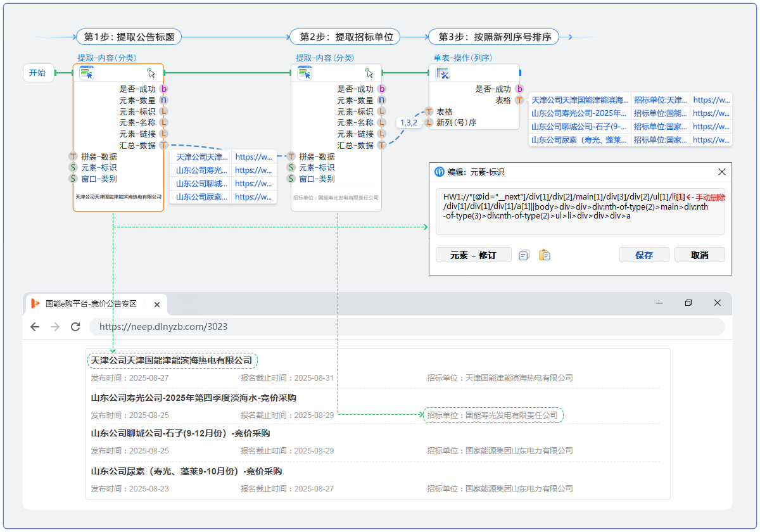Click the 新列(号)序 L input port on the step 3 node
Viewport: 760px width, 532px height.
(x=429, y=122)
